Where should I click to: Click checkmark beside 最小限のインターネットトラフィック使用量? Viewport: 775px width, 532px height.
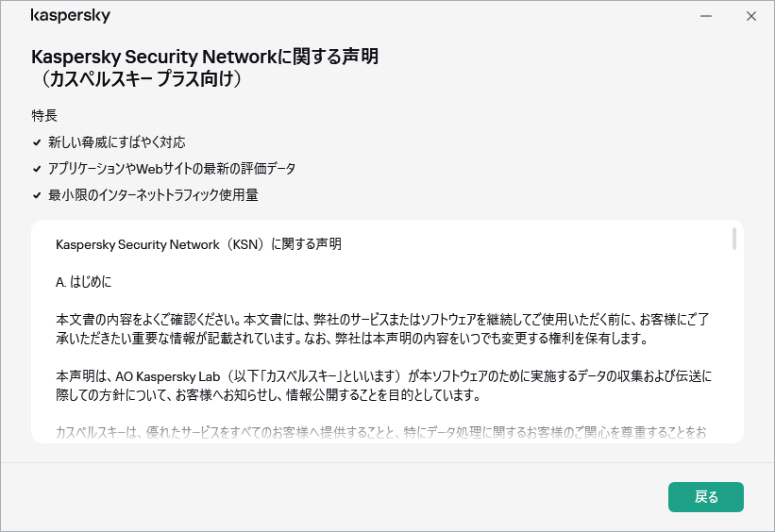36,195
